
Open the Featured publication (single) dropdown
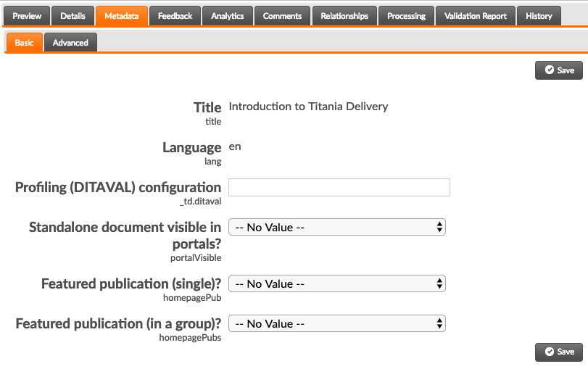(336, 284)
